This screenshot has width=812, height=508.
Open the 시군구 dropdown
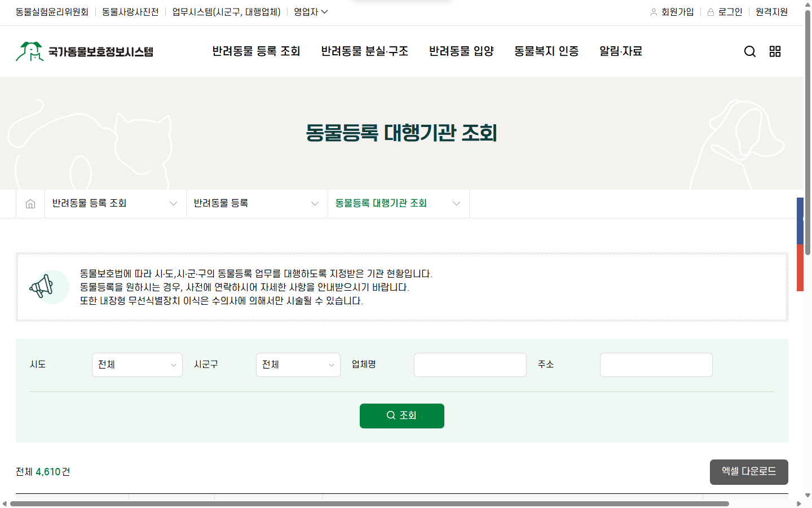coord(298,365)
